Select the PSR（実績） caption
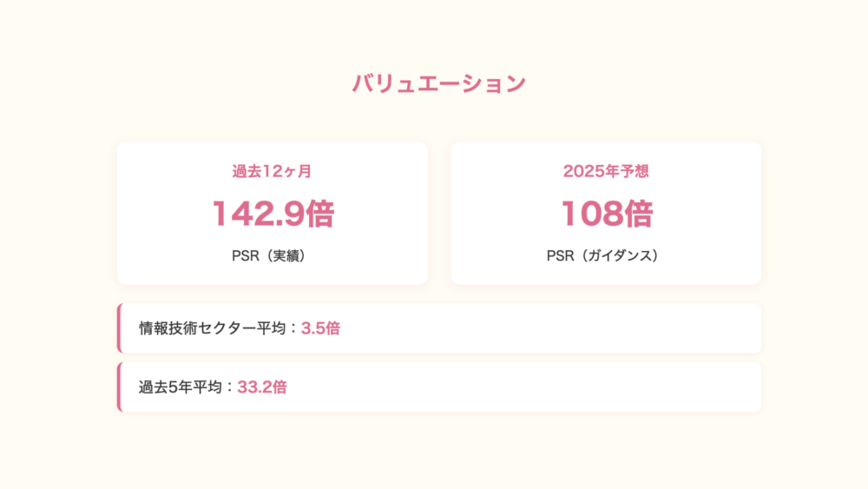868x489 pixels. [x=272, y=256]
